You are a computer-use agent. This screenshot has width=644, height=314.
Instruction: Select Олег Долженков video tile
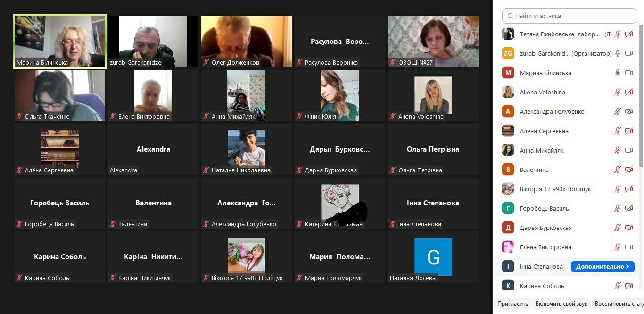(247, 42)
